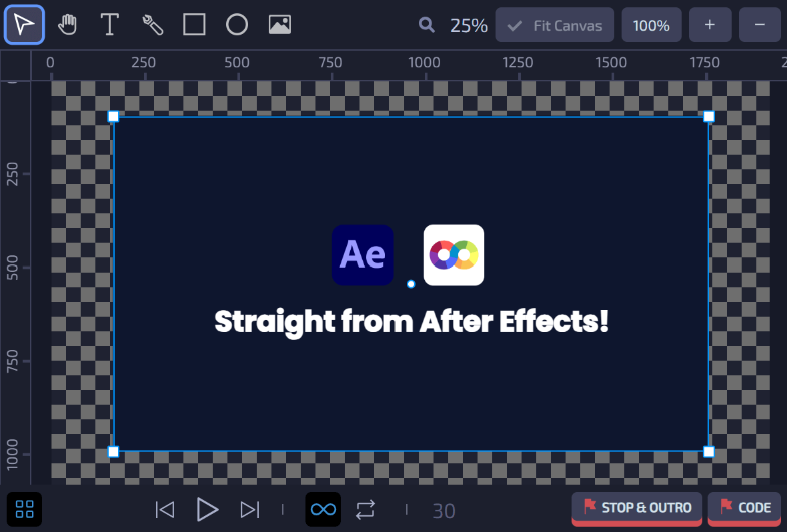Click the After Effects logo on canvas

click(362, 255)
